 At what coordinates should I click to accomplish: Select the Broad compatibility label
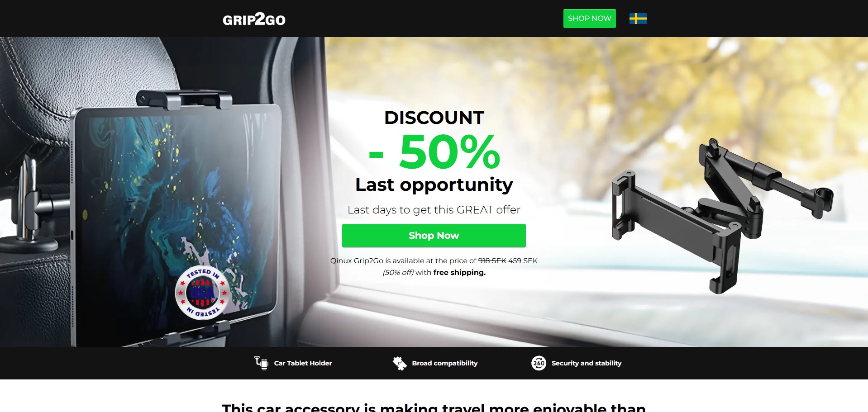pyautogui.click(x=444, y=363)
